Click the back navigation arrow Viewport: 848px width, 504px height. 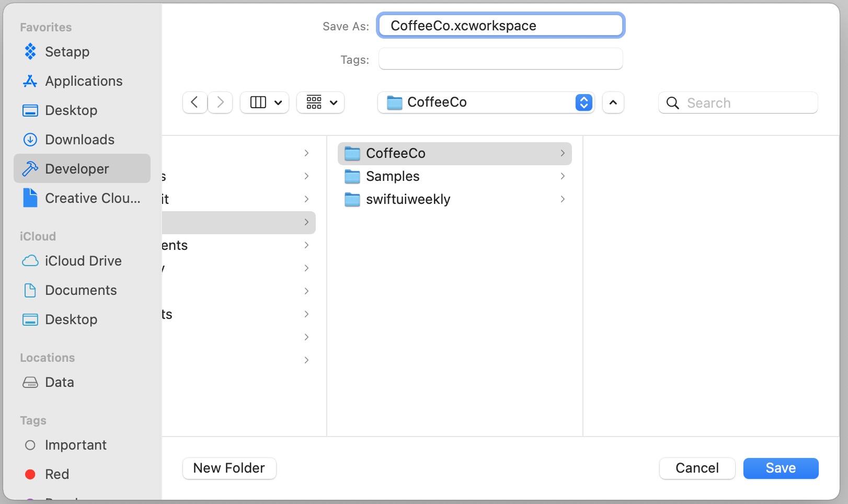pyautogui.click(x=194, y=102)
